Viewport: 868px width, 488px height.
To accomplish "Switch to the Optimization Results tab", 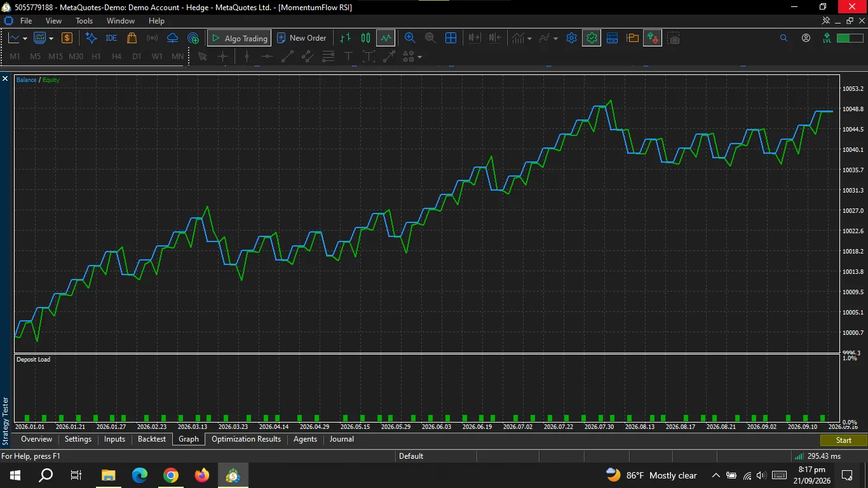I will (246, 439).
